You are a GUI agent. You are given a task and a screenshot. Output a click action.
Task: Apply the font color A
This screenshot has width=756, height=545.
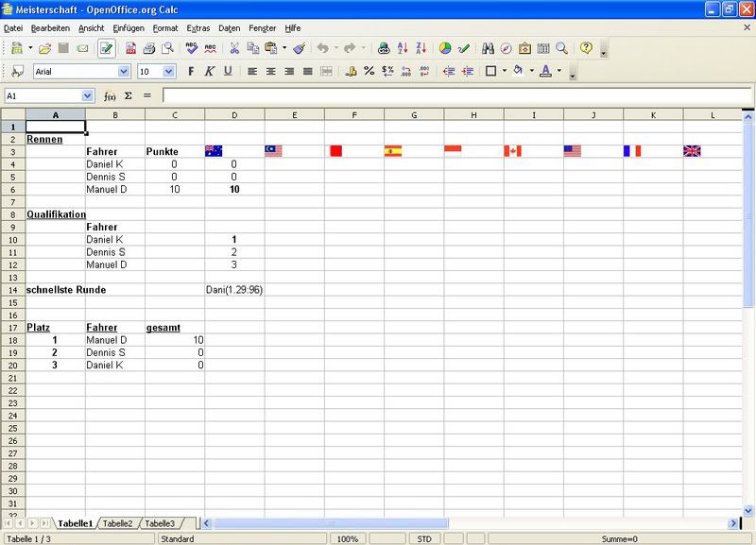(546, 71)
